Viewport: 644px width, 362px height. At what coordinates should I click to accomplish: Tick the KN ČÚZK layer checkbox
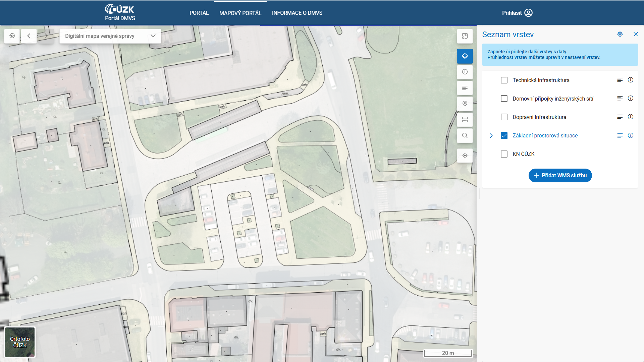(x=504, y=154)
